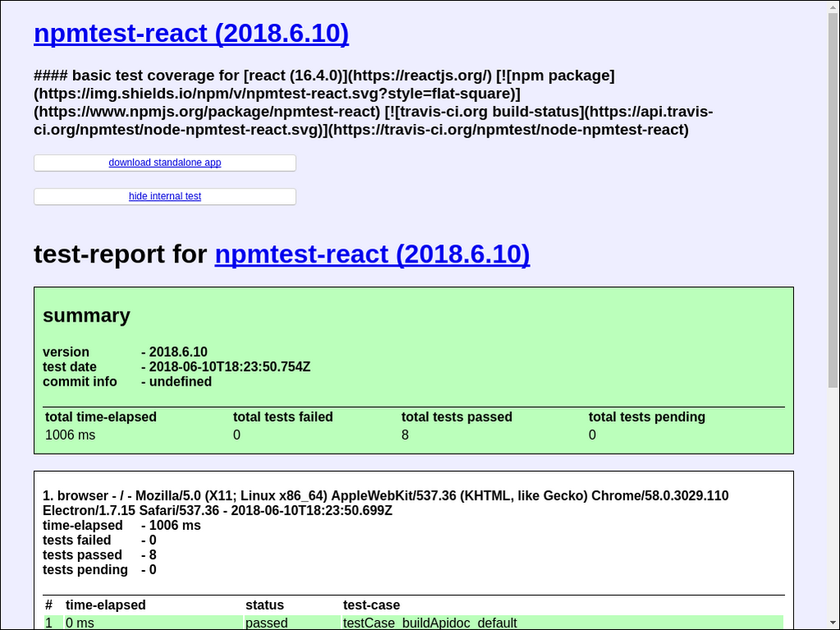Click the vertical scrollbar thumb
Image resolution: width=840 pixels, height=630 pixels.
833,199
